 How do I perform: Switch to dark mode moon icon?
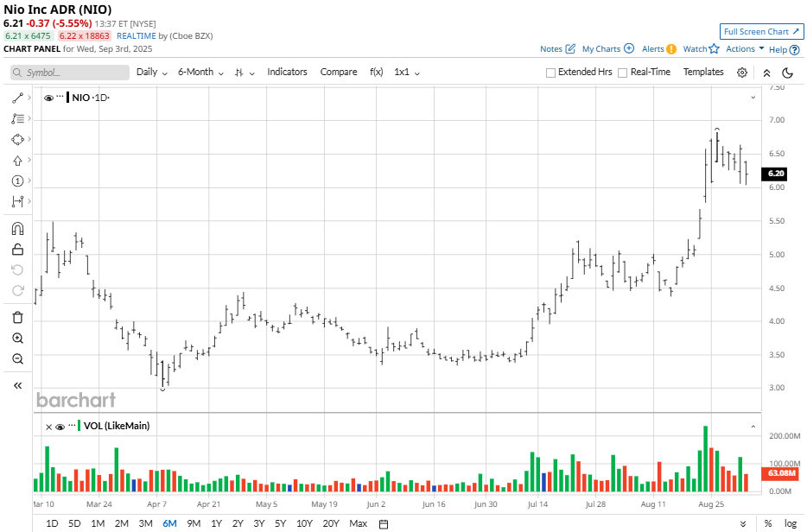click(x=787, y=73)
